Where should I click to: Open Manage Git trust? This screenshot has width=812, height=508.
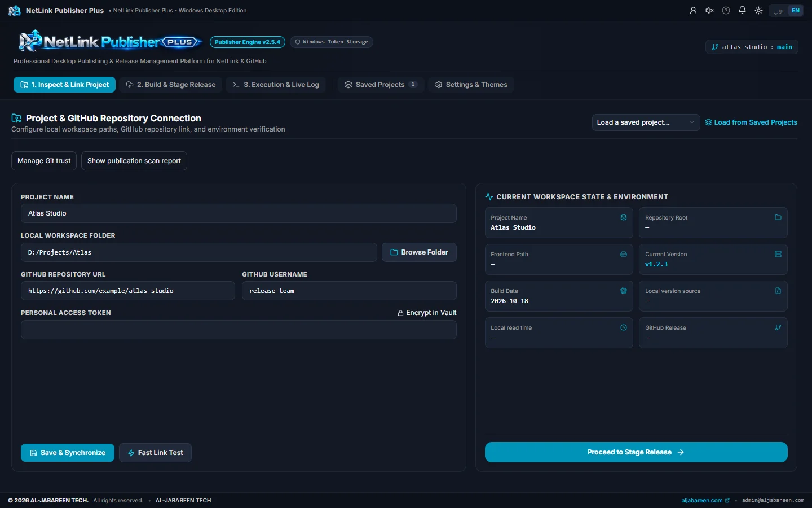[x=44, y=161]
